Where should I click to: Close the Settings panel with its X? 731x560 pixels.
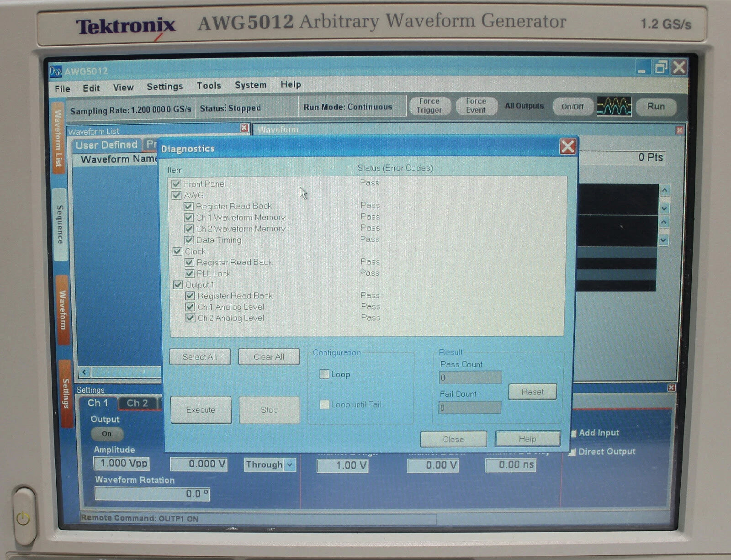[x=671, y=387]
